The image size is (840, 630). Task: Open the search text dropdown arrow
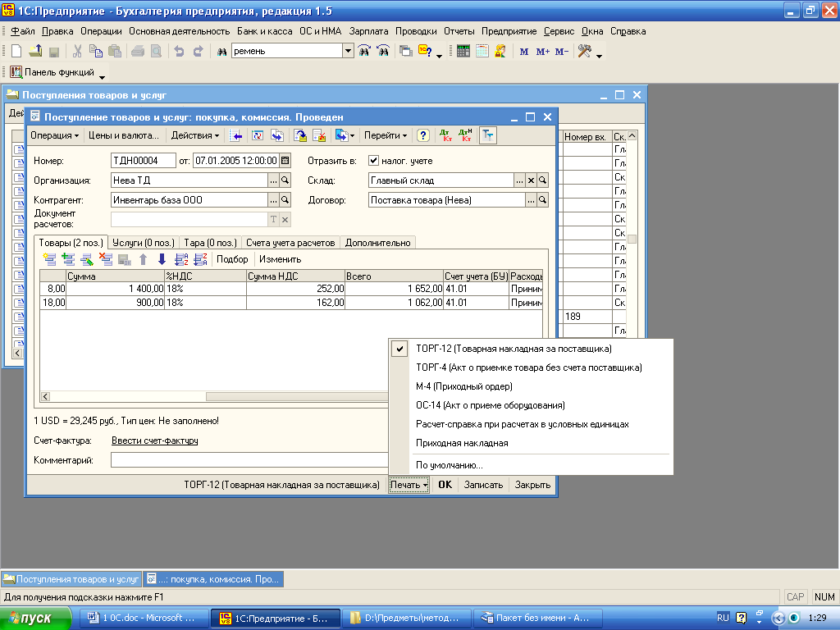tap(348, 51)
